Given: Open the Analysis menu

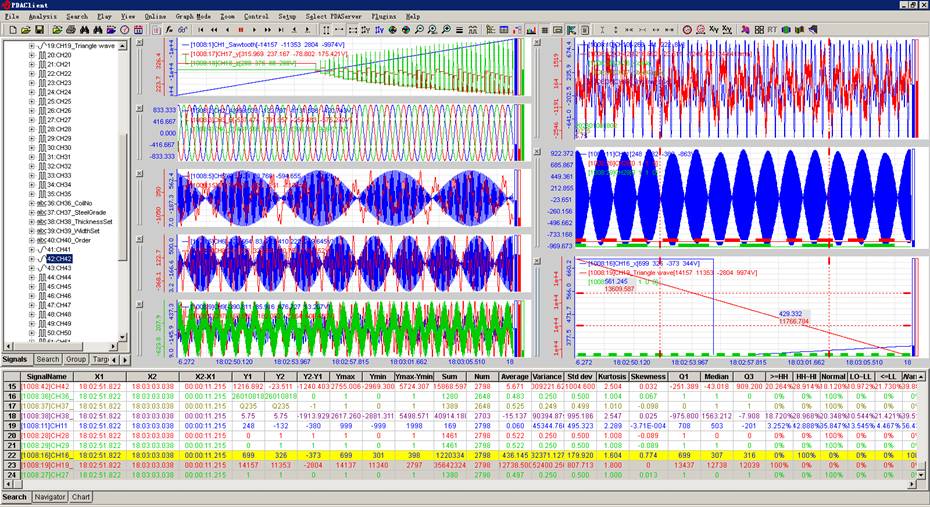Looking at the screenshot, I should (x=42, y=17).
